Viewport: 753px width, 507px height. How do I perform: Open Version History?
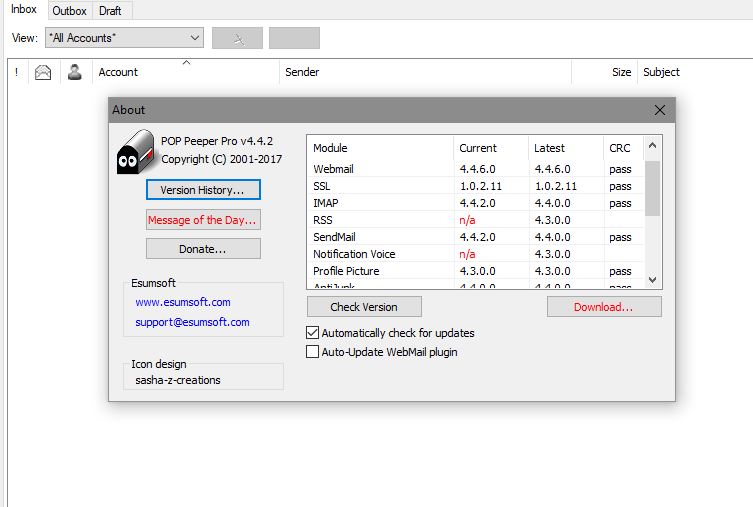[204, 190]
